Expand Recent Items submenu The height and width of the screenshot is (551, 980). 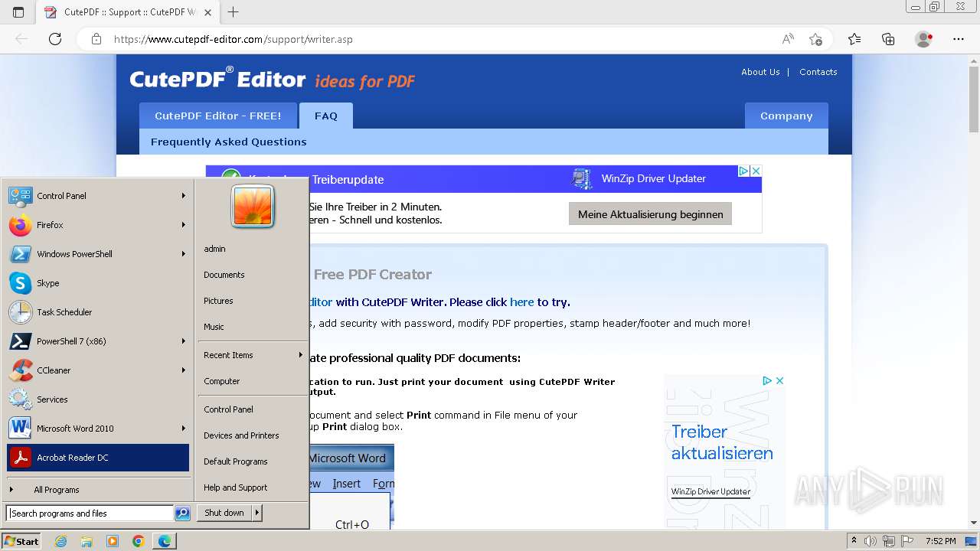[253, 355]
